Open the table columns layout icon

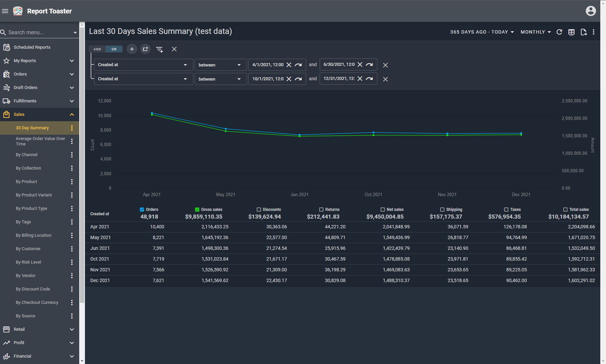571,32
